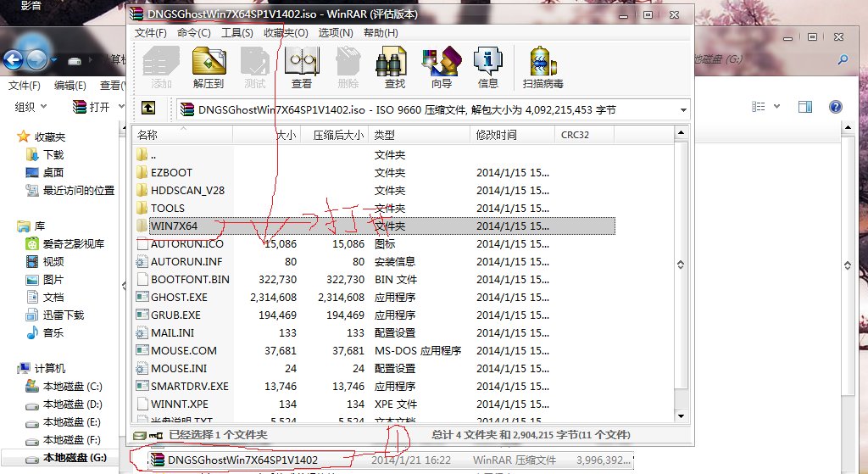Viewport: 868px width, 474px height.
Task: Click the 收藏夹 star icon in Explorer
Action: (x=23, y=137)
